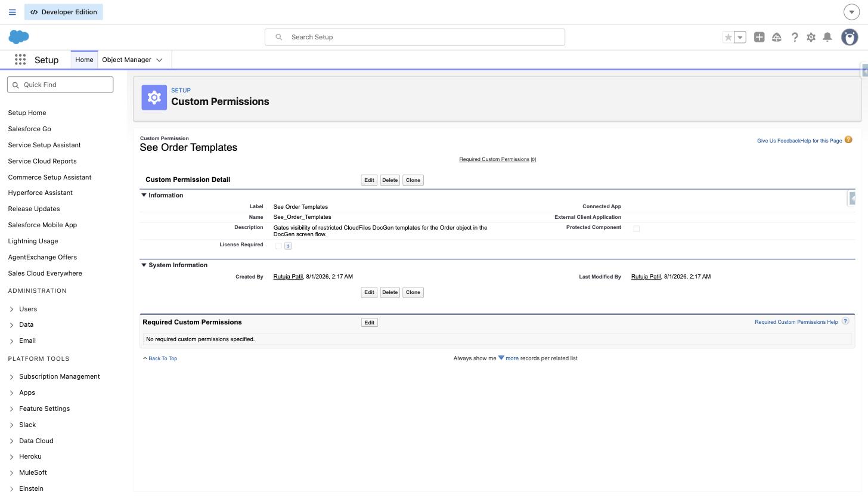Expand the Slack tree node
Screen dimensions: 868x498
[x=11, y=425]
